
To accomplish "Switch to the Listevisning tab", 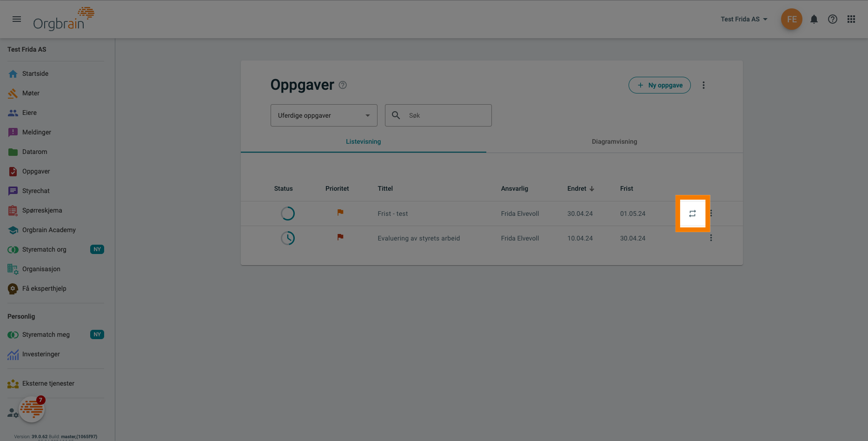I will click(x=363, y=141).
